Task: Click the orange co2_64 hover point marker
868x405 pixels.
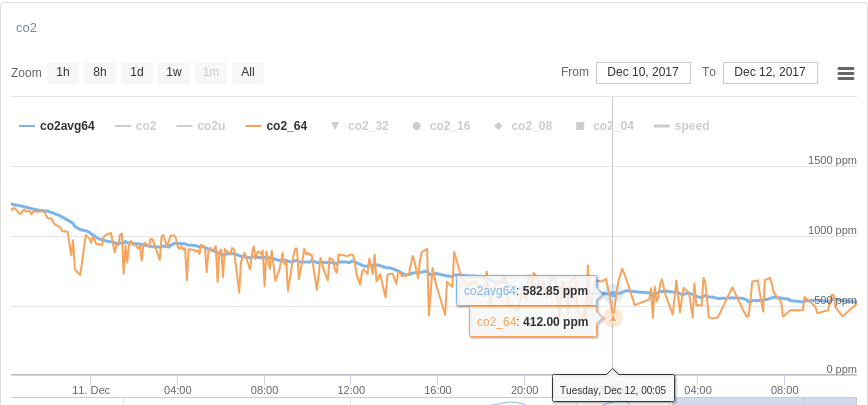Action: (613, 318)
